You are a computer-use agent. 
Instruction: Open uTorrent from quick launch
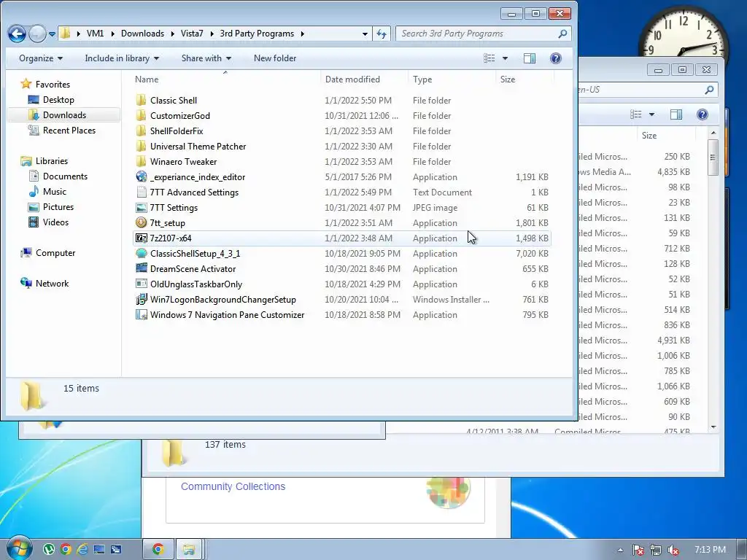[x=49, y=550]
